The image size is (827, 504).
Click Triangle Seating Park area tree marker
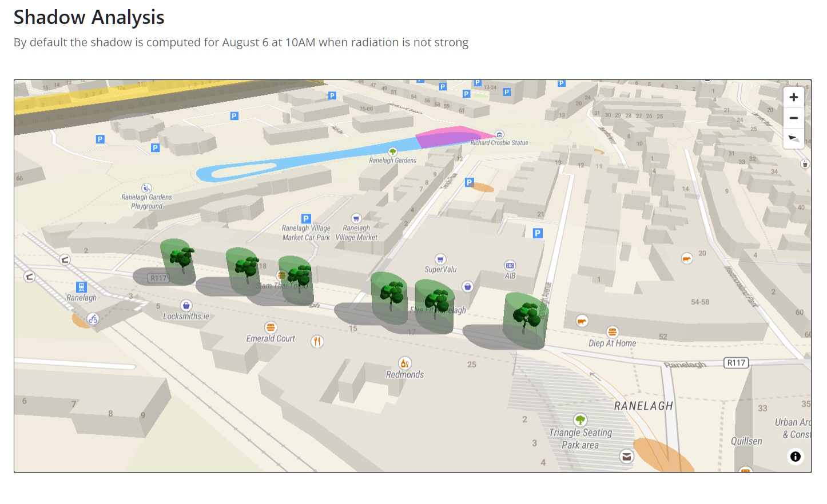pos(580,420)
